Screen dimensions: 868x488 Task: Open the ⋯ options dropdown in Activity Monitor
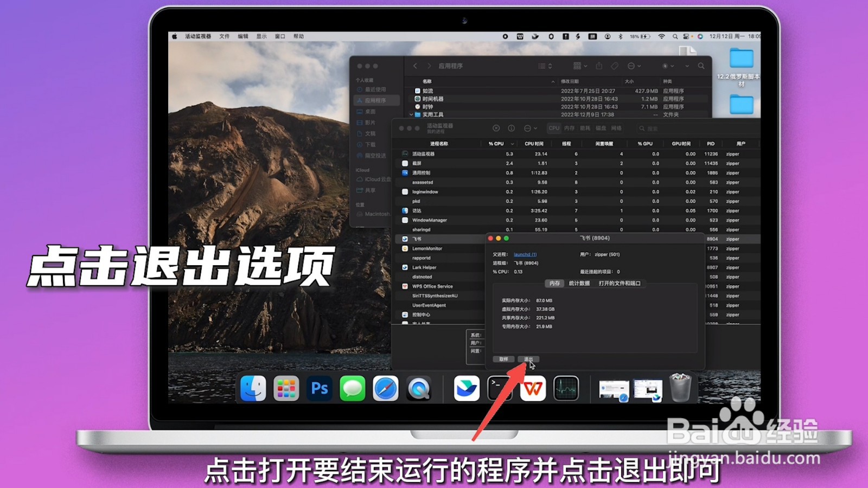coord(527,128)
